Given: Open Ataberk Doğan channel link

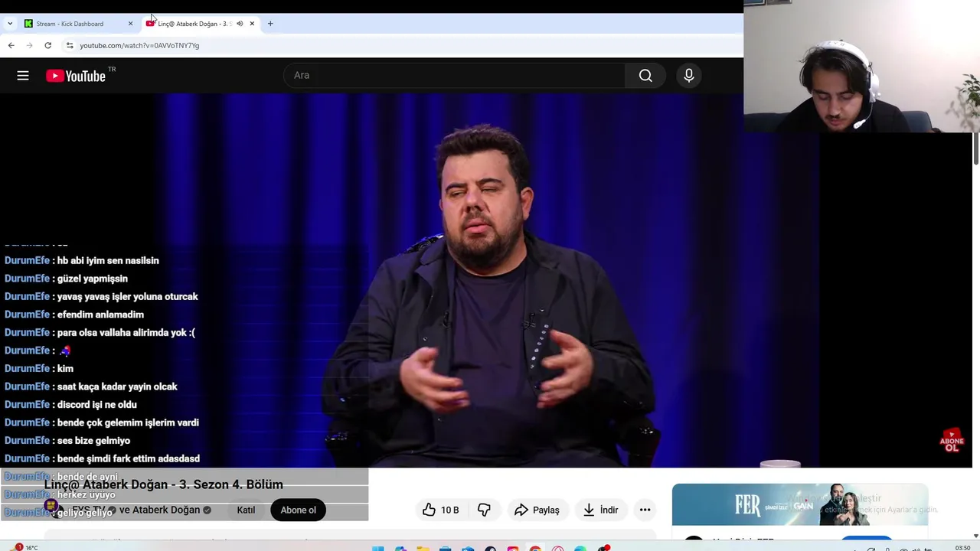Looking at the screenshot, I should click(x=165, y=510).
